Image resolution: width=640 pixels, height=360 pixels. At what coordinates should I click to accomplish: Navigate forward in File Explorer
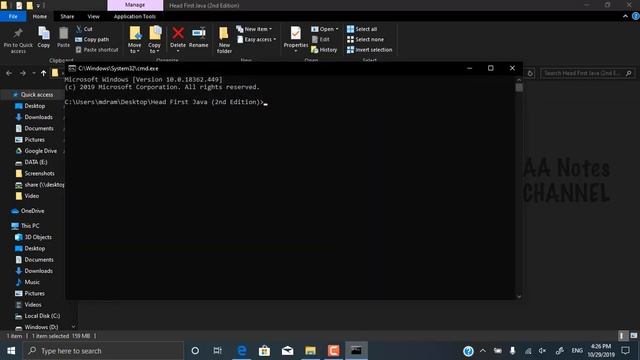tap(23, 73)
